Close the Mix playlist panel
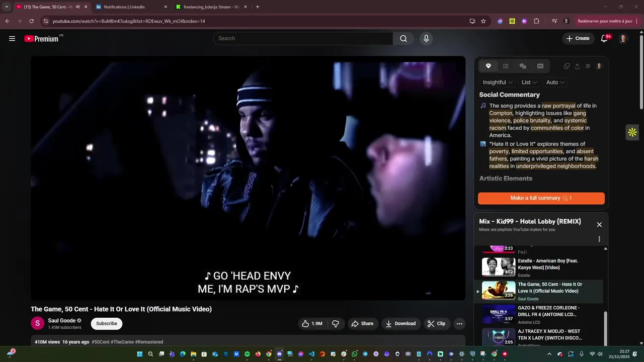644x362 pixels. coord(599,225)
